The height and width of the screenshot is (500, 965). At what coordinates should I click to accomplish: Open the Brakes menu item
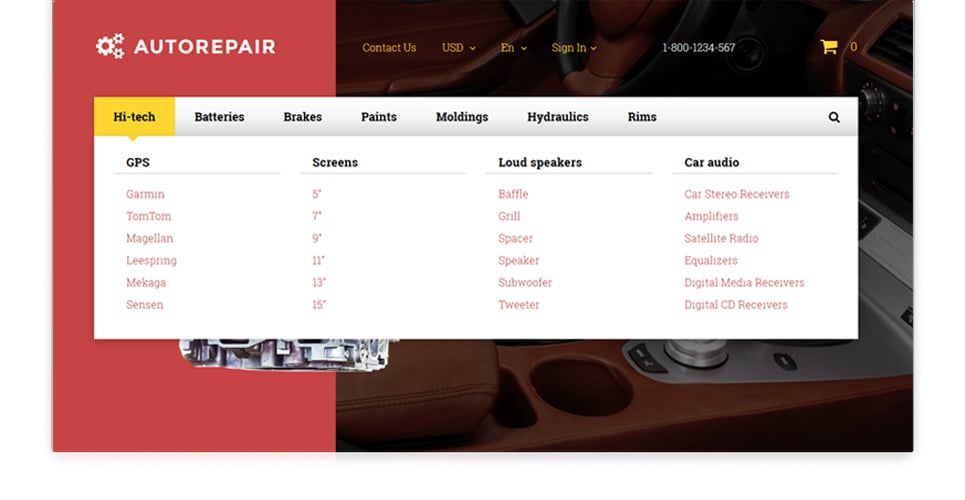(303, 116)
